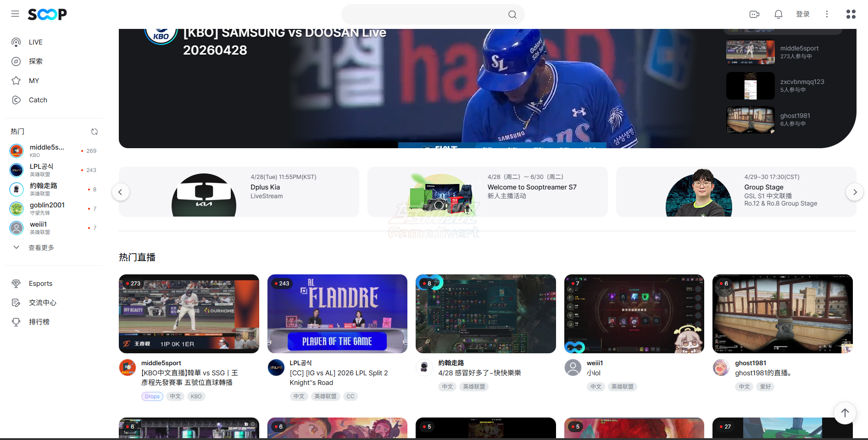868x440 pixels.
Task: Click the scroll-to-top arrow button
Action: click(x=845, y=413)
